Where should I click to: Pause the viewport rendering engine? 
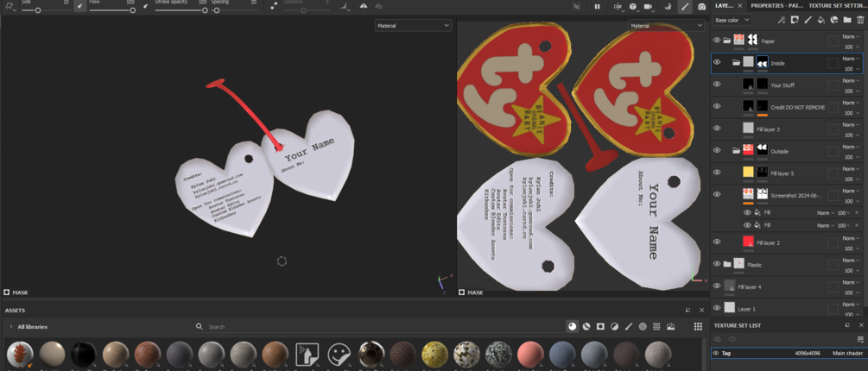(x=597, y=6)
